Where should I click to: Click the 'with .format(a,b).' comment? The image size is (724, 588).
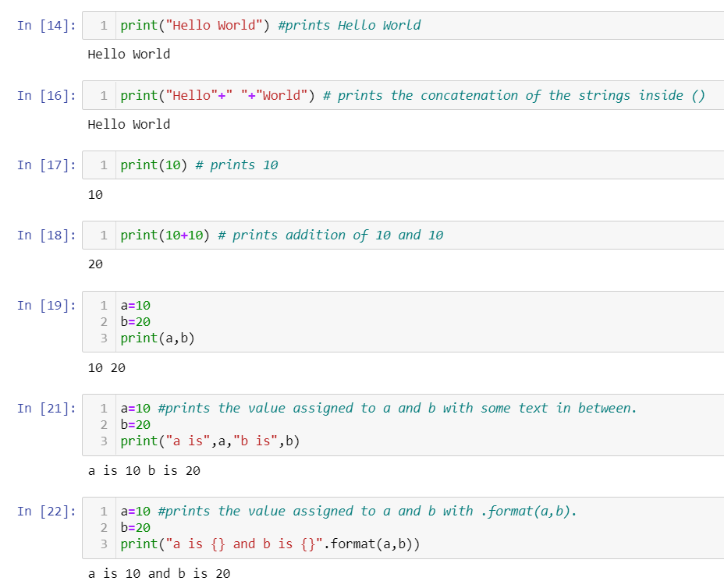[509, 512]
